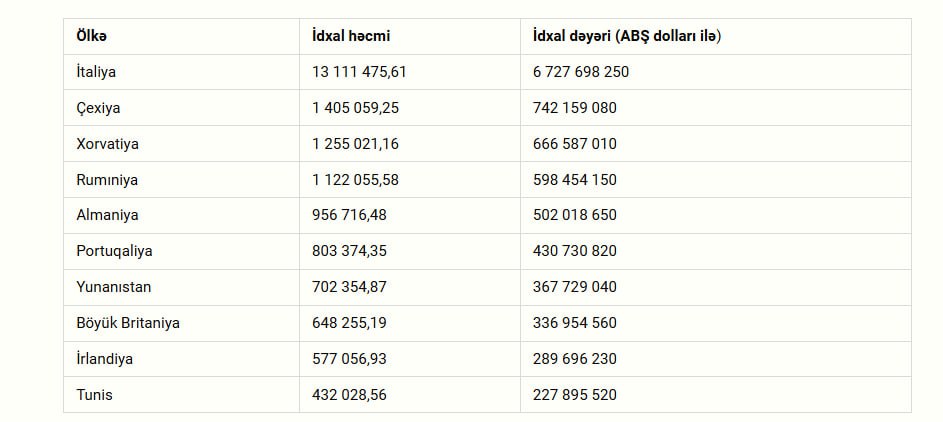Select the Tunis country cell
943x422 pixels.
click(x=94, y=395)
